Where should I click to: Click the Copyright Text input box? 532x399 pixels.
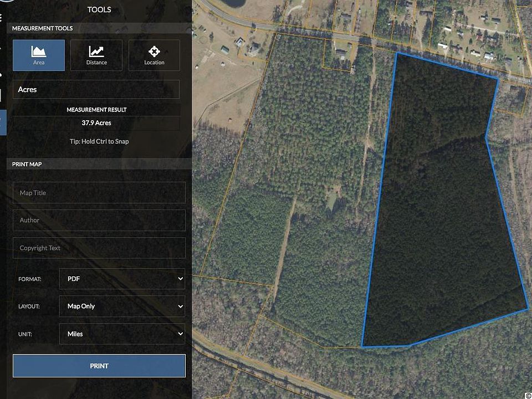[99, 248]
